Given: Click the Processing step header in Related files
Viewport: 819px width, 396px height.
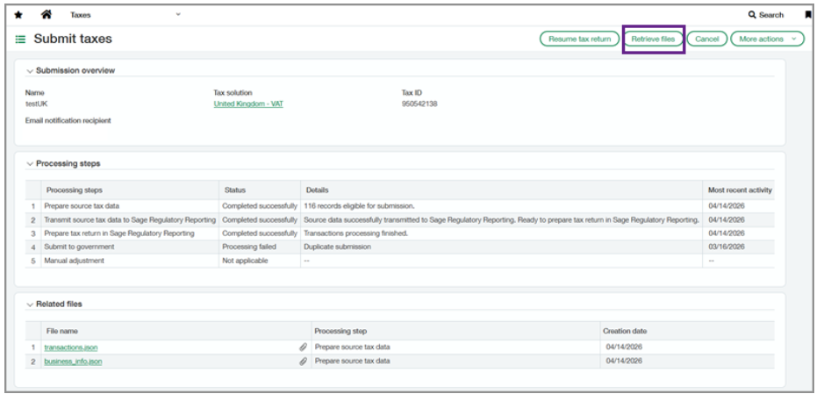Looking at the screenshot, I should click(455, 331).
